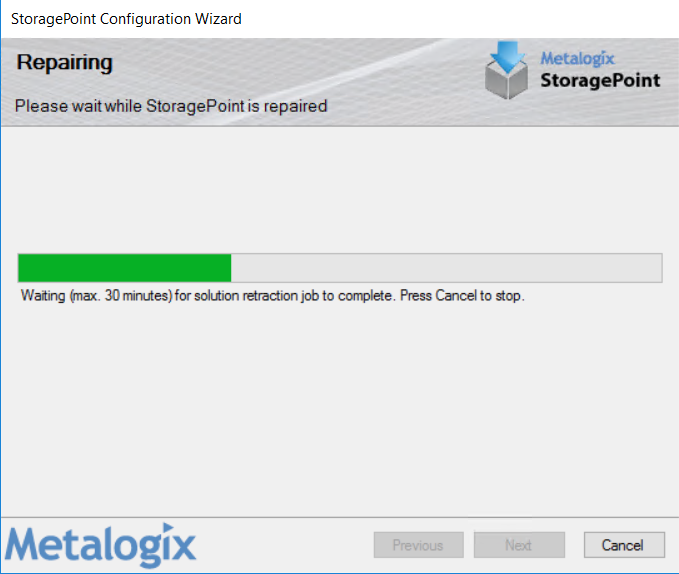This screenshot has height=574, width=679.
Task: Click the disabled Next button
Action: click(519, 545)
